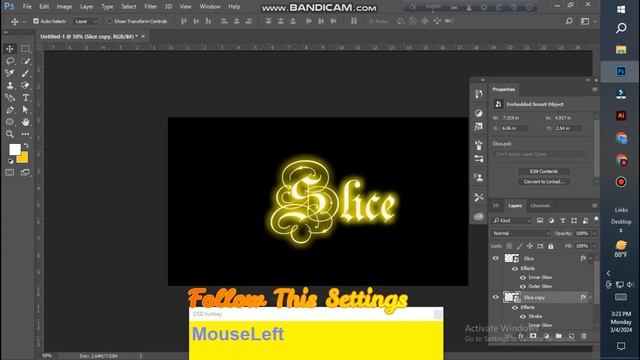Screen dimensions: 640x360
Task: Open the Normal blend mode dropdown
Action: pyautogui.click(x=521, y=233)
